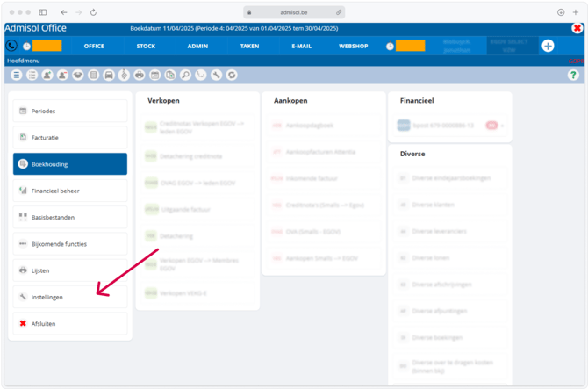
Task: Open Aankoopdagboek under Aankopen
Action: (324, 126)
